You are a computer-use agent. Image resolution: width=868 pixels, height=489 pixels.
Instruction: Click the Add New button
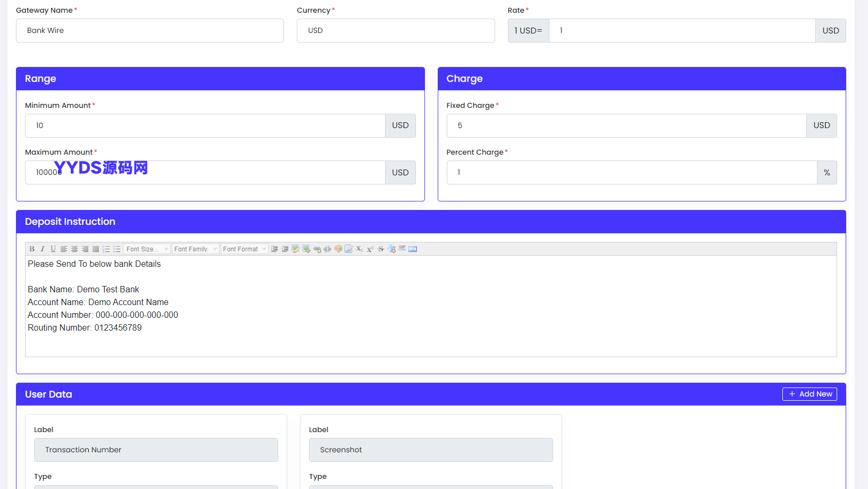(x=809, y=394)
